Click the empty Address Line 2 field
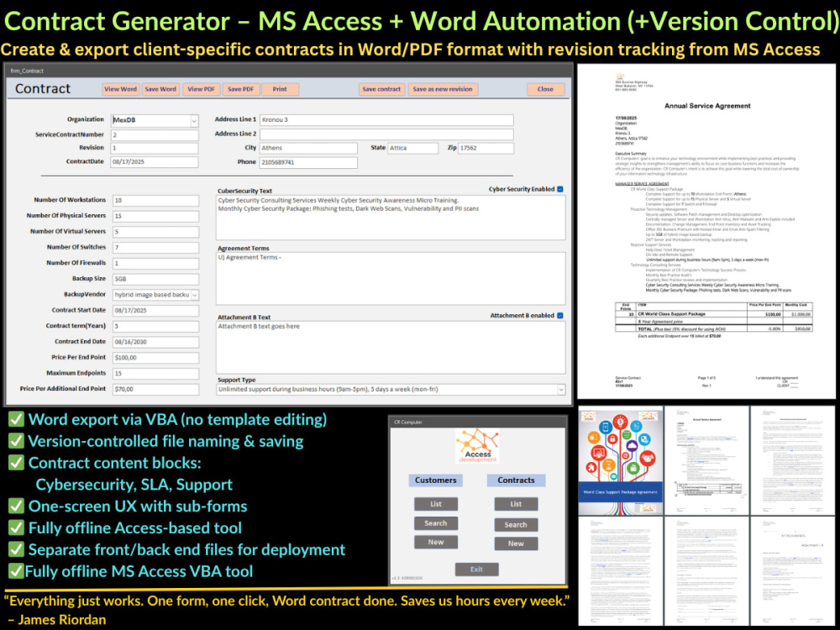Image resolution: width=840 pixels, height=630 pixels. (x=386, y=134)
